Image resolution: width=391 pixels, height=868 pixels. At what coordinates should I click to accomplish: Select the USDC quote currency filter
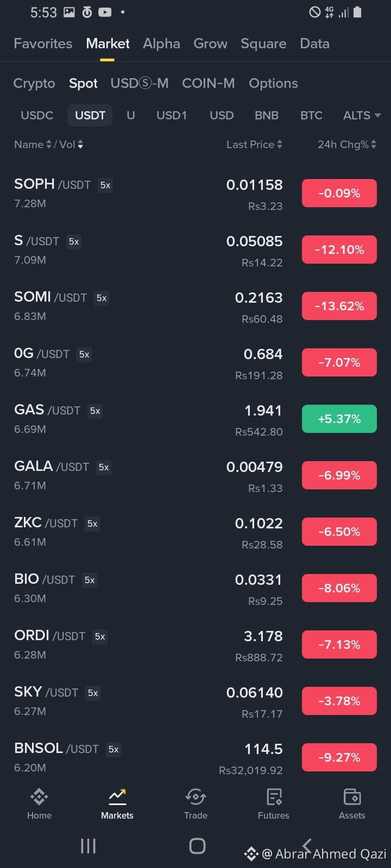tap(37, 115)
